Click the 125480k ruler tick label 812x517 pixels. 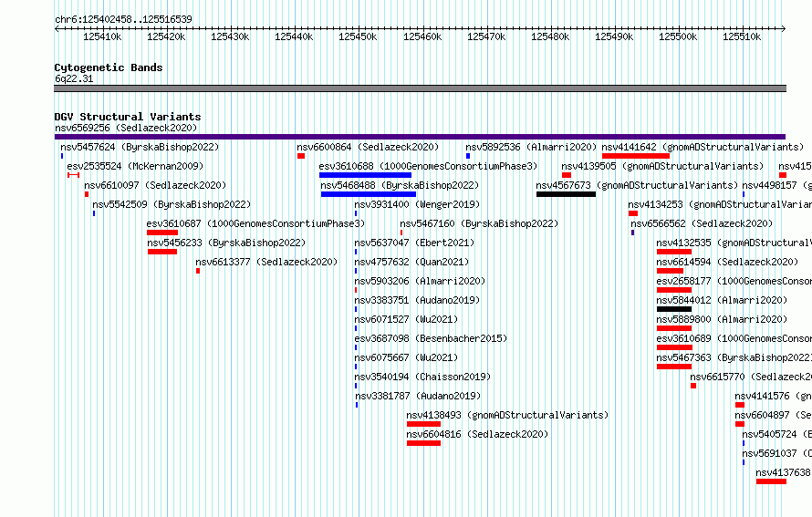tap(550, 36)
